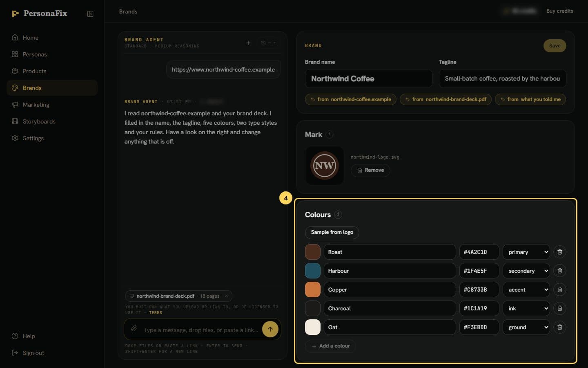
Task: Click the Save button
Action: pyautogui.click(x=555, y=46)
